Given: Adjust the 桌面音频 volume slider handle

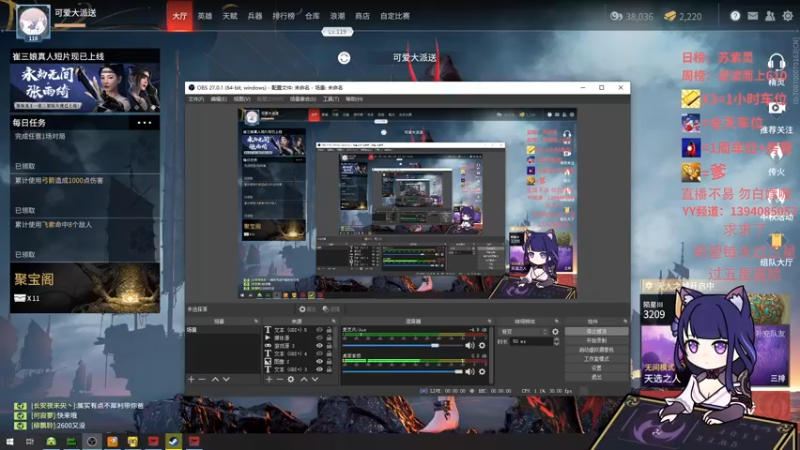Looking at the screenshot, I should [459, 371].
